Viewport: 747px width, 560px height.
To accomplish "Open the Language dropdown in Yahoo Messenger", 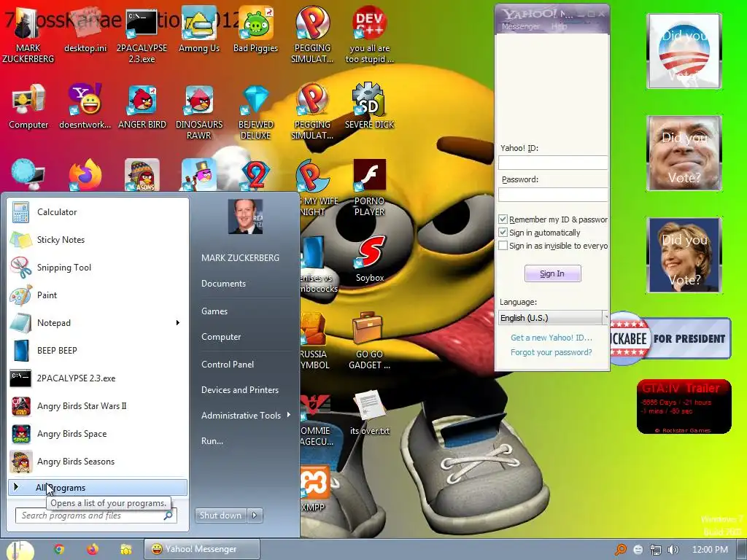I will click(x=553, y=318).
